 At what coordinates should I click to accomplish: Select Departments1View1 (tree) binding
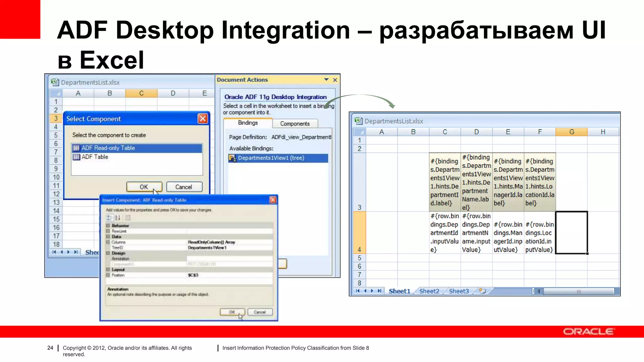point(278,158)
